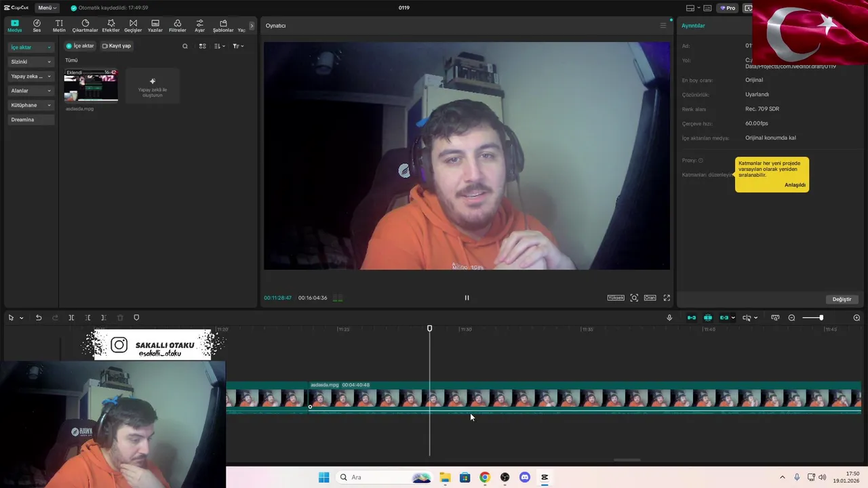Viewport: 868px width, 488px height.
Task: Open the Menü dropdown
Action: (47, 8)
